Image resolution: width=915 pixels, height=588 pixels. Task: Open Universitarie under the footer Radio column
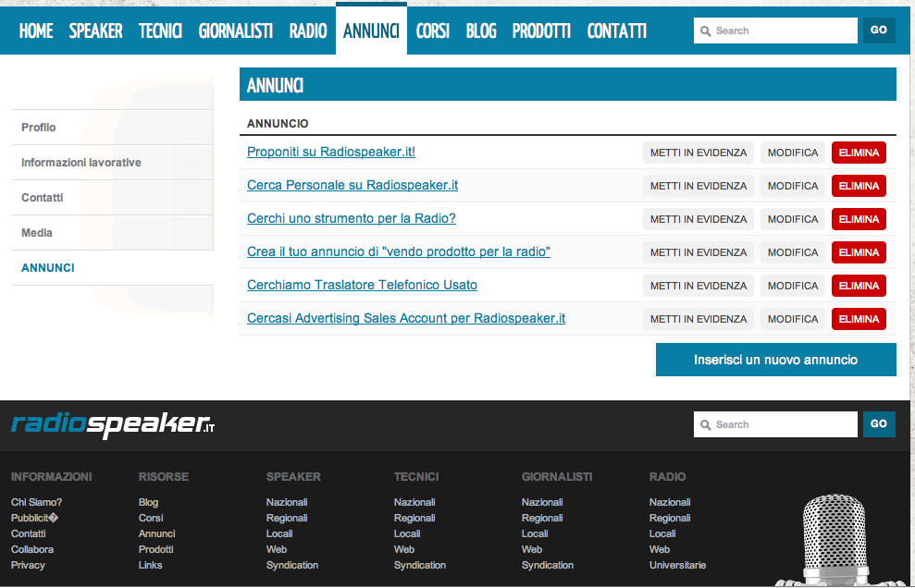[x=677, y=565]
